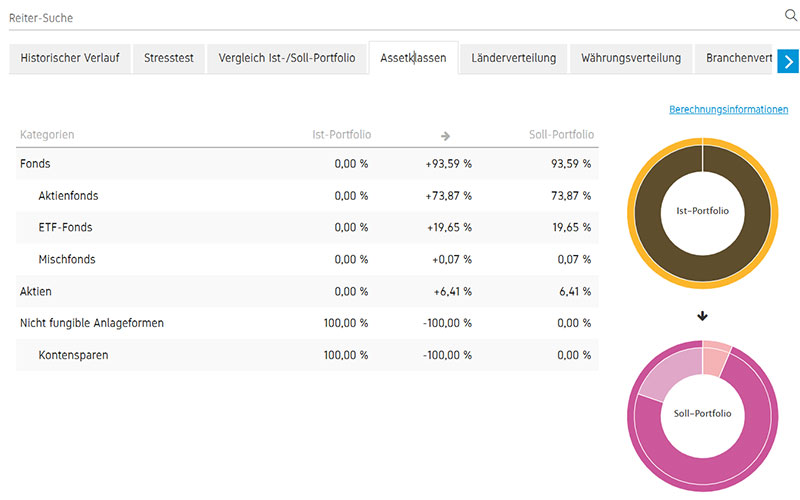Select the Assetklassen tab
The width and height of the screenshot is (800, 500).
[413, 58]
